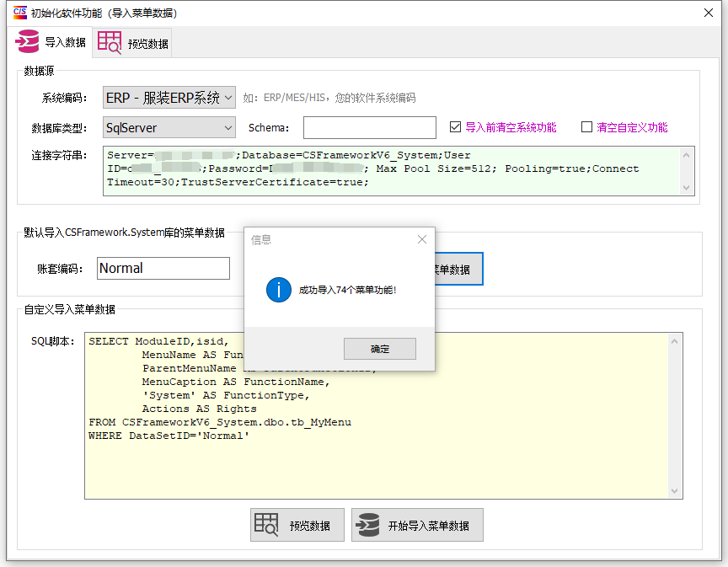Click the hint text 如: ERP/MES/HIS
The width and height of the screenshot is (728, 567).
(x=329, y=98)
